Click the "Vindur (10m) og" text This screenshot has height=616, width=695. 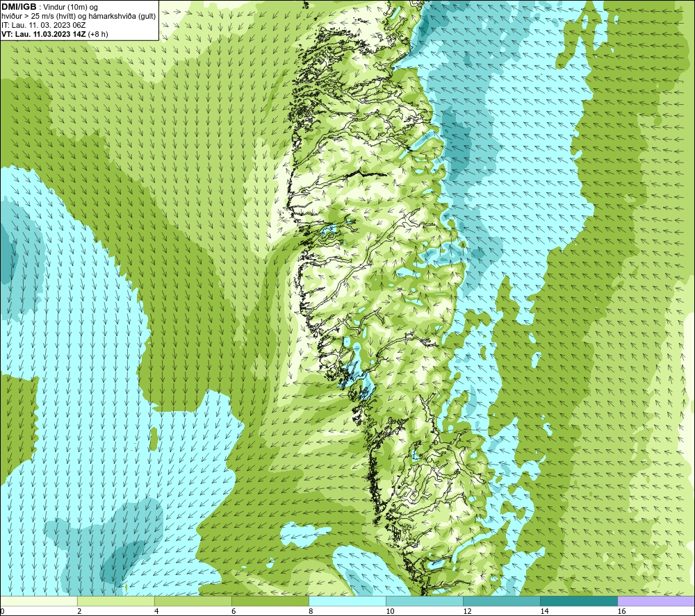click(x=70, y=8)
